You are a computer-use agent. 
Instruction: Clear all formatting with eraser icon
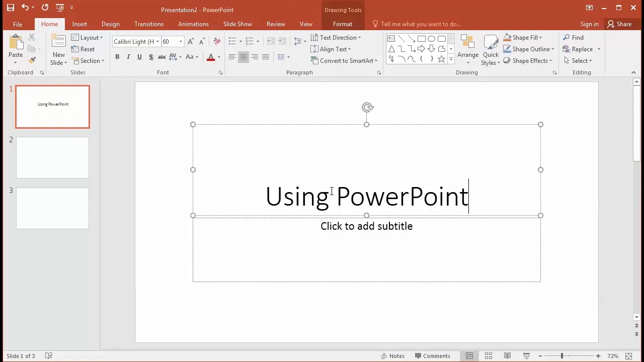(217, 41)
